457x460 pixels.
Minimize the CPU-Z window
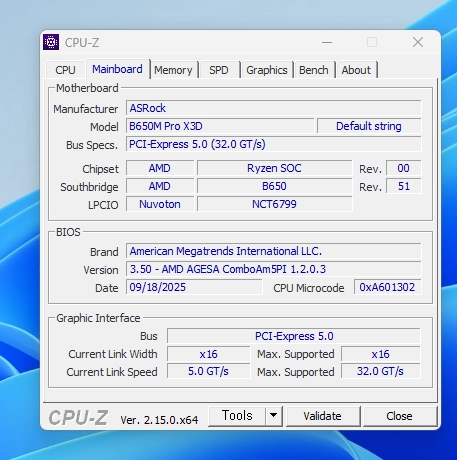tap(327, 42)
